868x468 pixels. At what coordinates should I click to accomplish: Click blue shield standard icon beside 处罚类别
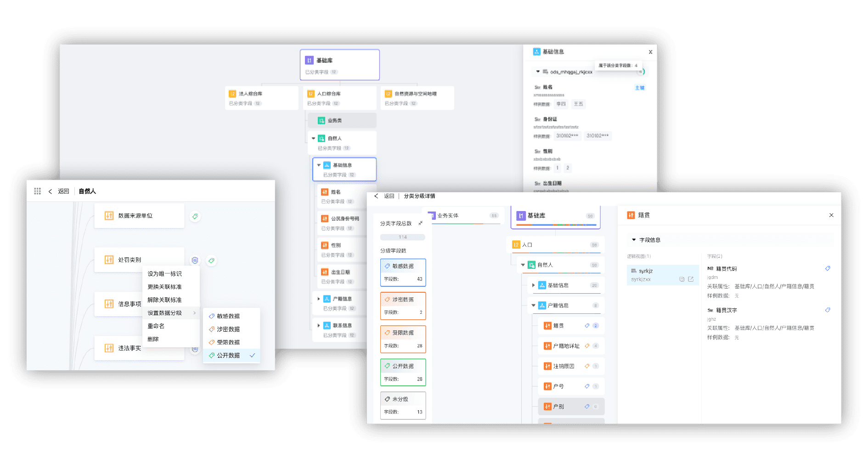tap(195, 260)
